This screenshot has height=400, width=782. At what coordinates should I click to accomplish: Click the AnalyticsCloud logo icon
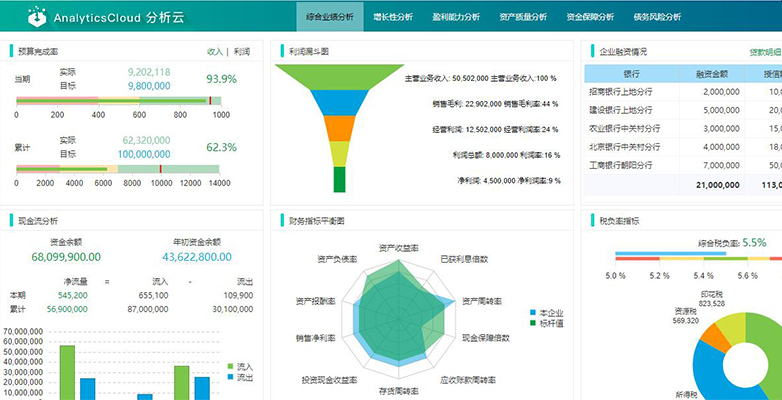(37, 17)
